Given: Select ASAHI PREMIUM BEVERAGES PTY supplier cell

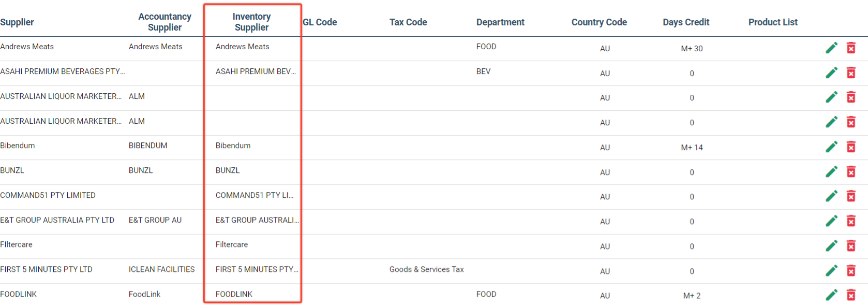Looking at the screenshot, I should coord(62,71).
